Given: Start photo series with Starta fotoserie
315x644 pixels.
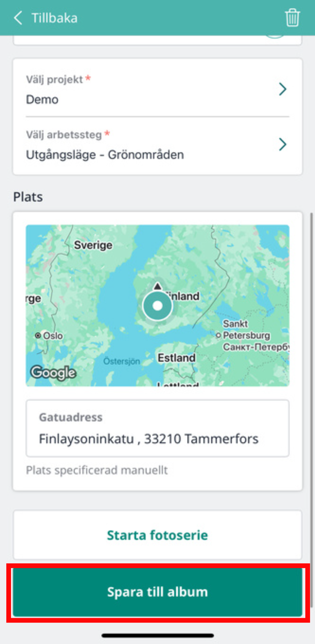Looking at the screenshot, I should pyautogui.click(x=158, y=535).
